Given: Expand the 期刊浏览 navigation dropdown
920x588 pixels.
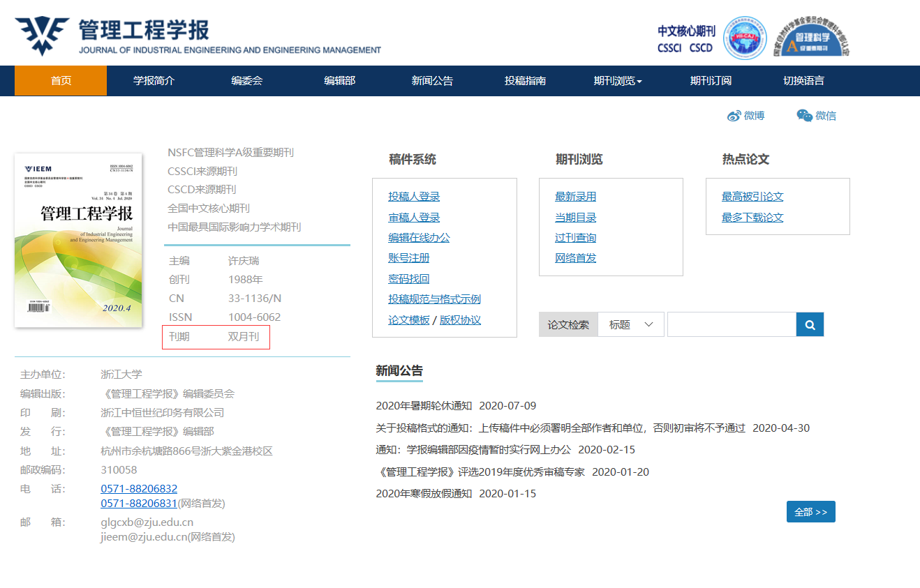Looking at the screenshot, I should point(617,81).
